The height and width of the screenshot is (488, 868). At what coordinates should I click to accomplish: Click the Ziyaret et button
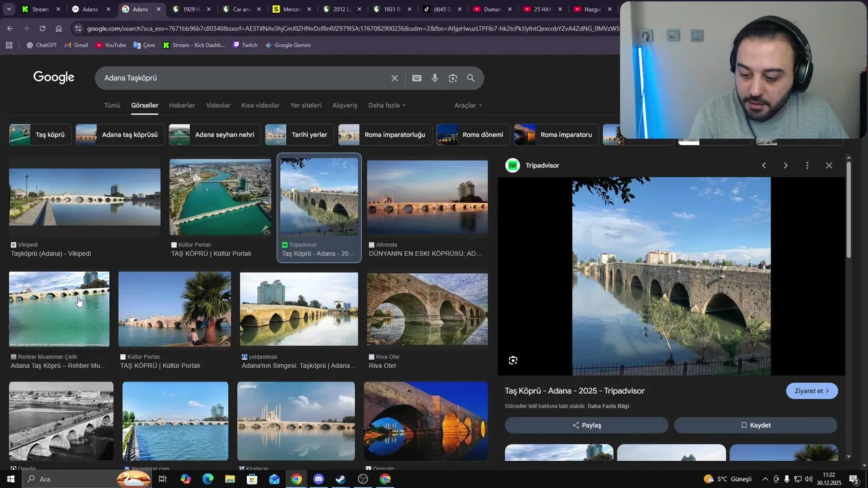(x=812, y=391)
